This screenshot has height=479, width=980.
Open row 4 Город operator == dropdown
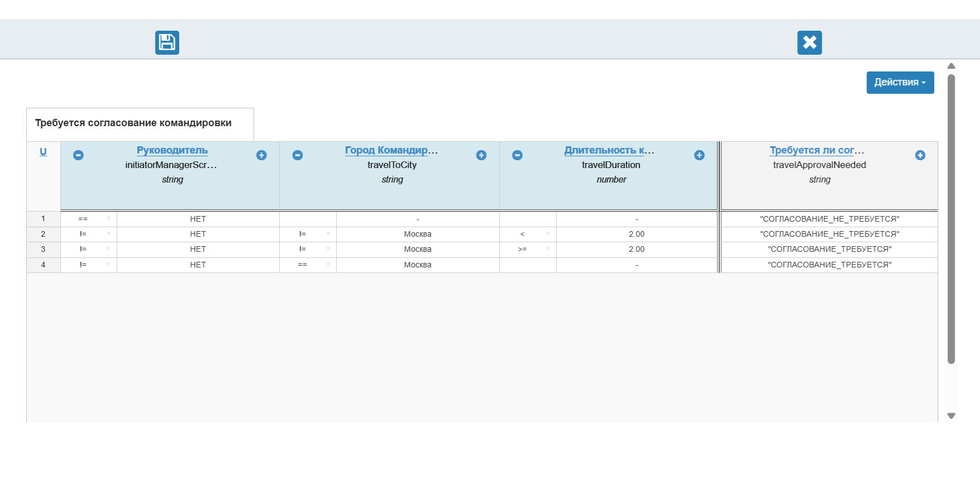[308, 265]
